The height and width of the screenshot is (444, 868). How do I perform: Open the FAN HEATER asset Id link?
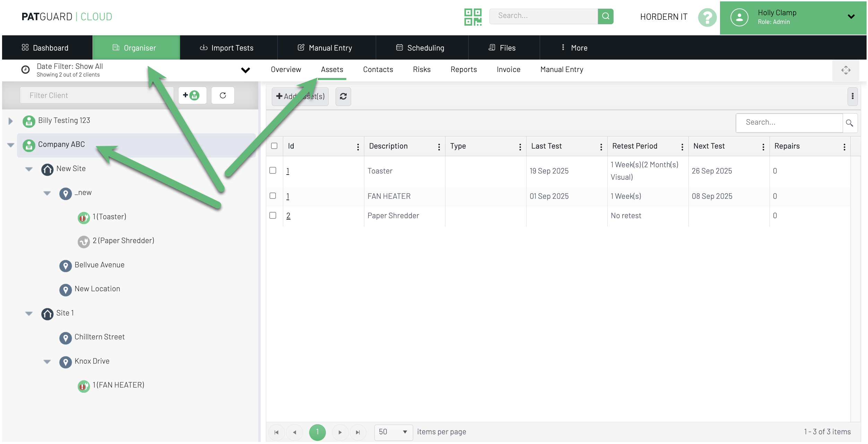288,196
